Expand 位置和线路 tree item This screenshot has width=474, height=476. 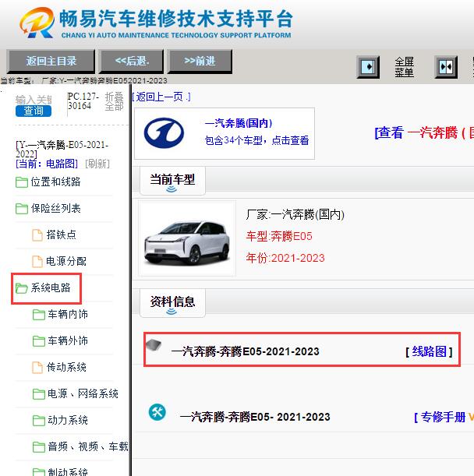coord(55,182)
